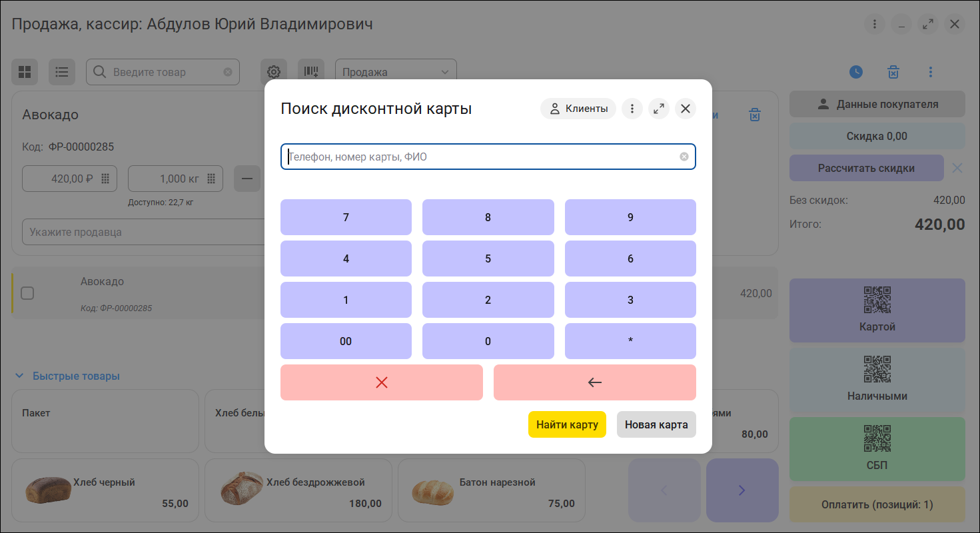Expand the discount card dialog fullscreen
This screenshot has height=533, width=980.
pos(659,109)
